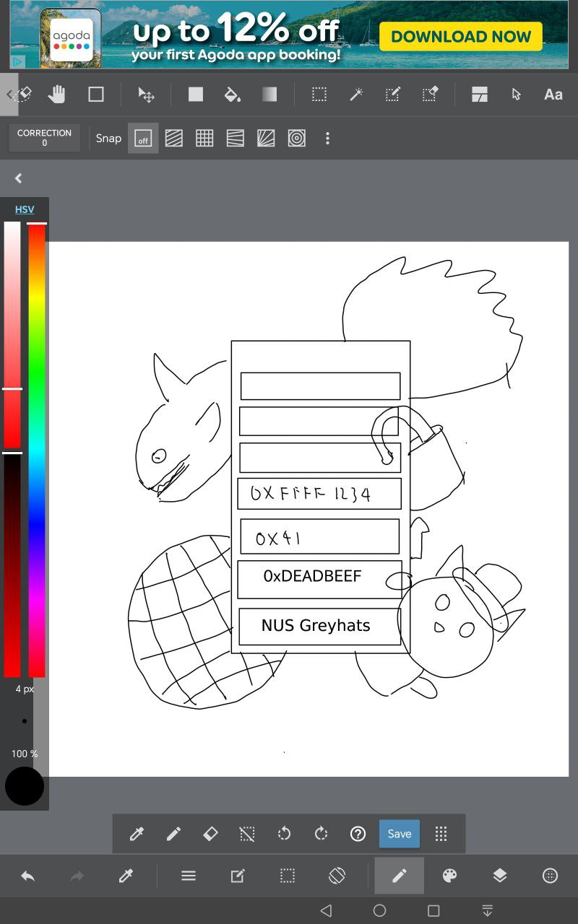Select the Gradient tool
Viewport: 578px width, 924px height.
point(269,95)
